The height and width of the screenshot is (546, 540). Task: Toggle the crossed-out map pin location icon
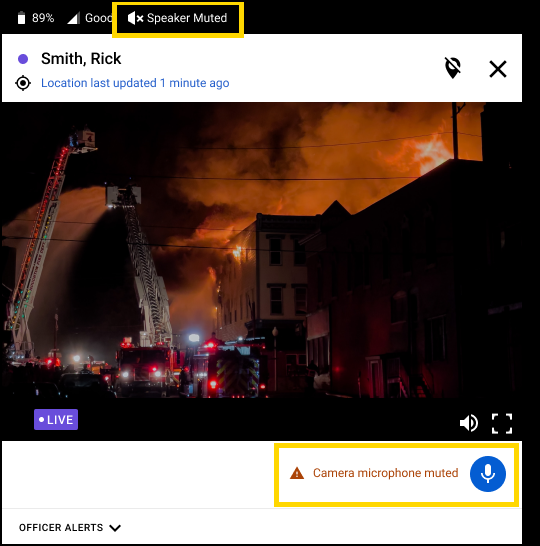453,68
